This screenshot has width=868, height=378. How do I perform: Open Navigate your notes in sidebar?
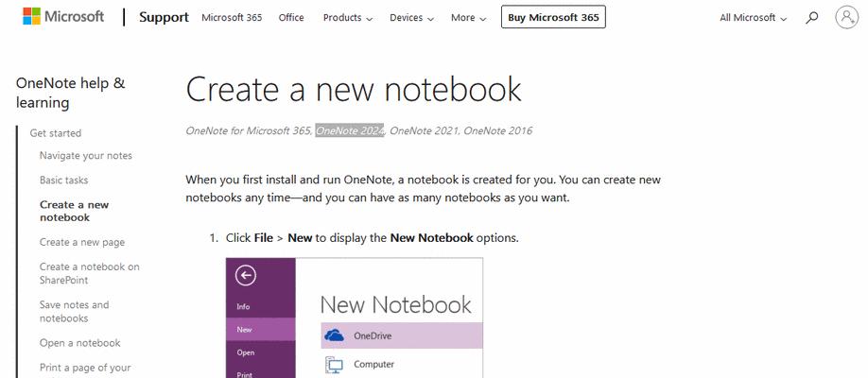[x=86, y=156]
